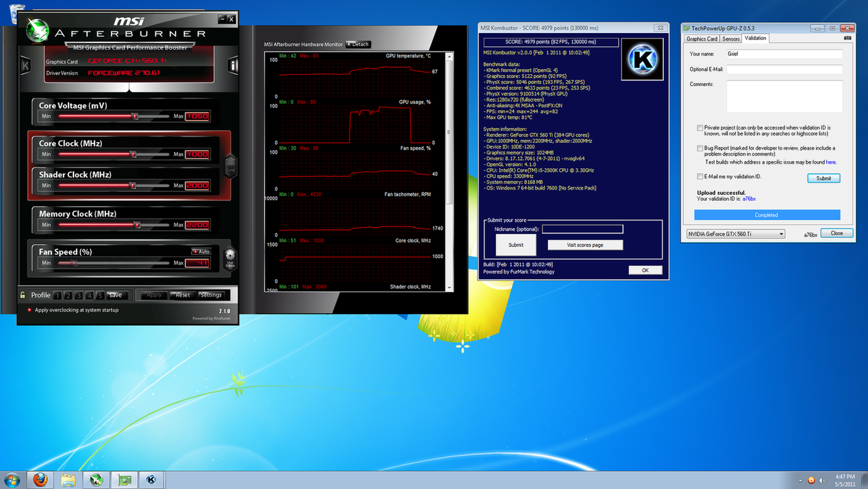868x489 pixels.
Task: Click the Afterburner green logo emblem
Action: click(37, 30)
